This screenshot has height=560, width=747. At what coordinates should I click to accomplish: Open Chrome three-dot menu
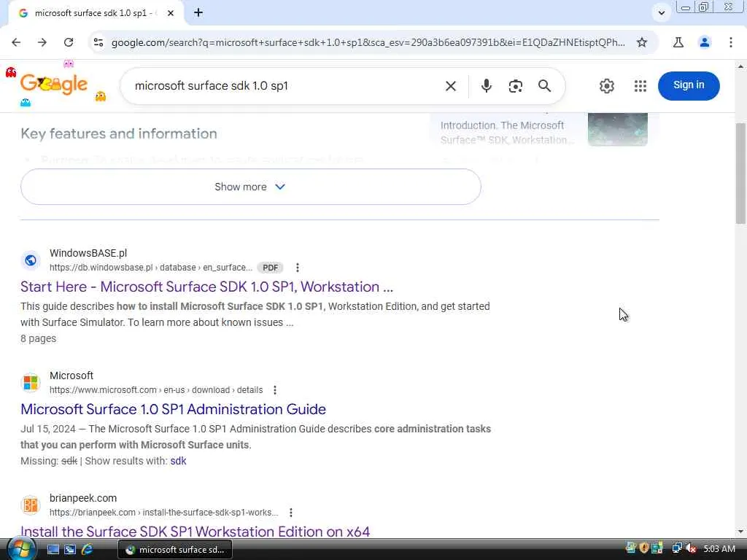tap(730, 42)
